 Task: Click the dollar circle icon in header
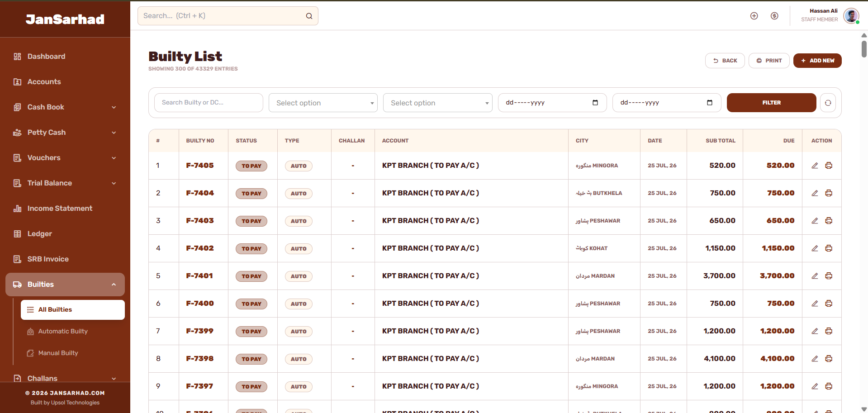pyautogui.click(x=774, y=16)
